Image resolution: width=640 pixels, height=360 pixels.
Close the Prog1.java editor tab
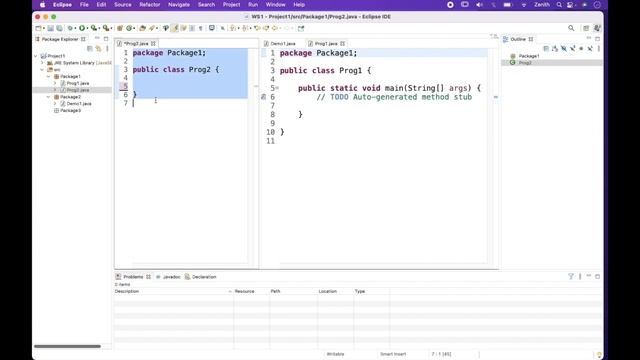[x=342, y=43]
